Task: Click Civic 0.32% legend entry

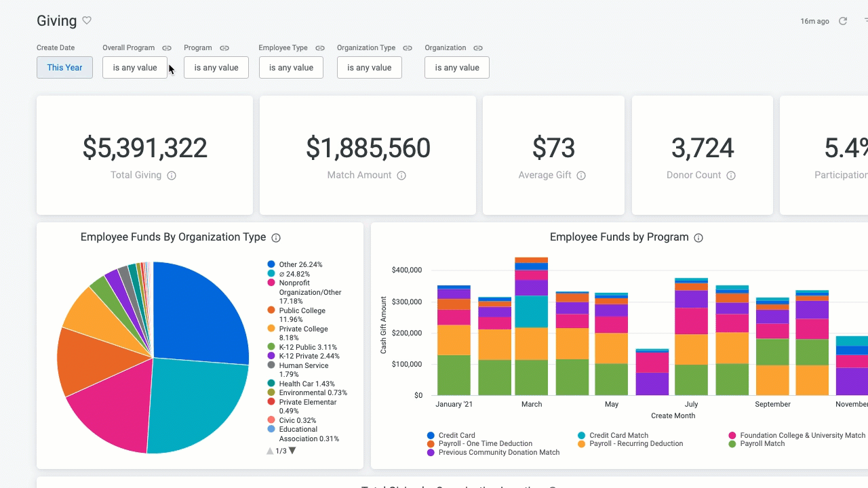Action: click(292, 420)
